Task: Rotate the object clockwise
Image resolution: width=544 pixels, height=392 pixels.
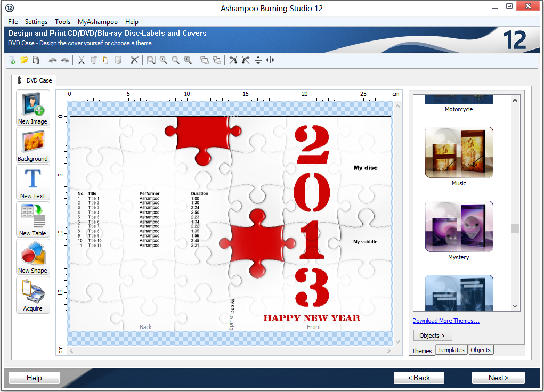Action: (x=233, y=60)
